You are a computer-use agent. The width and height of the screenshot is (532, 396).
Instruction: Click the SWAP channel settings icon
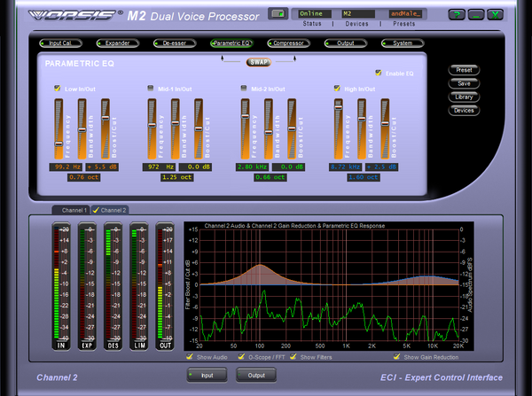(259, 62)
